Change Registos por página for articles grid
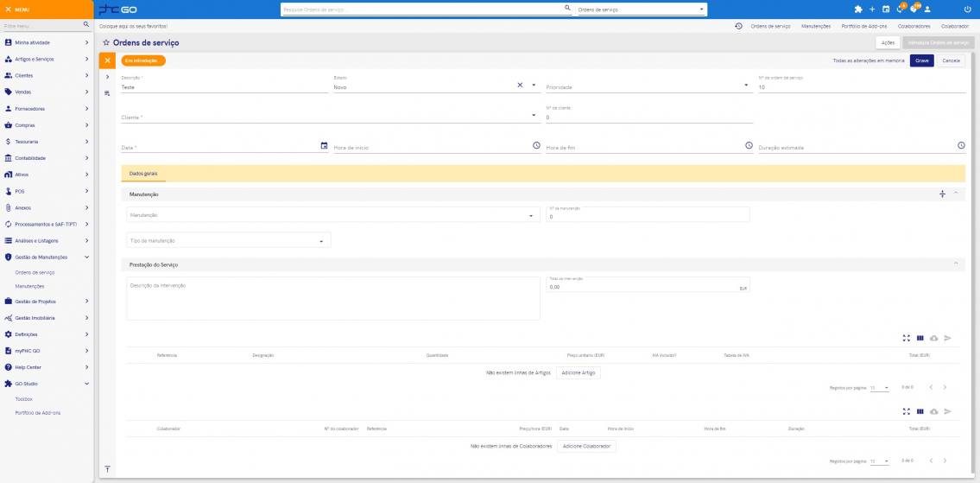Viewport: 980px width, 483px height. point(879,388)
